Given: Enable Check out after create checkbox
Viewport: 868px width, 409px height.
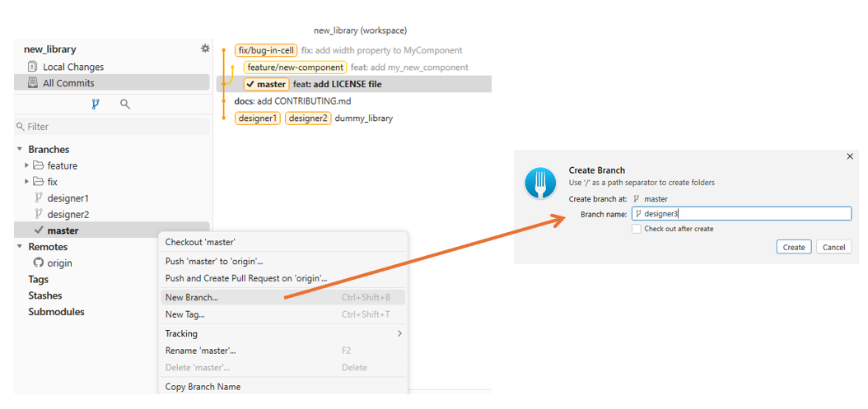Looking at the screenshot, I should [x=637, y=229].
